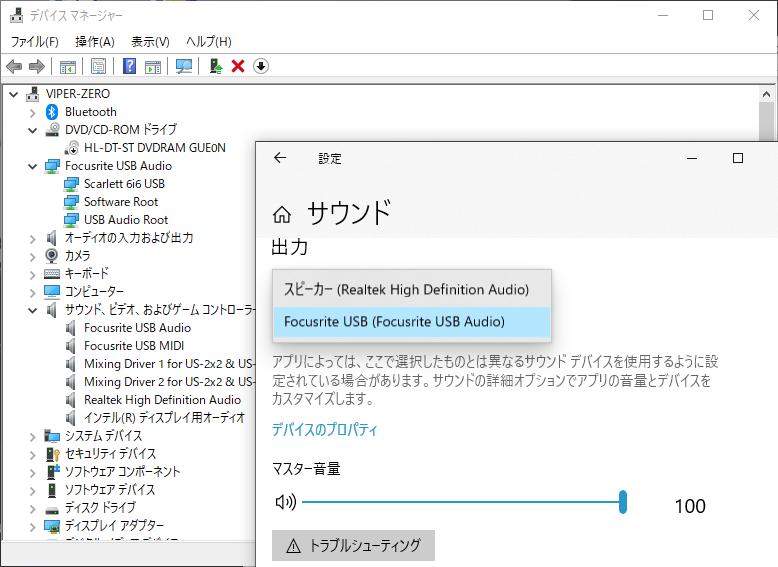Open the ファイル(F) menu
Screen dimensions: 778x567
coord(35,42)
